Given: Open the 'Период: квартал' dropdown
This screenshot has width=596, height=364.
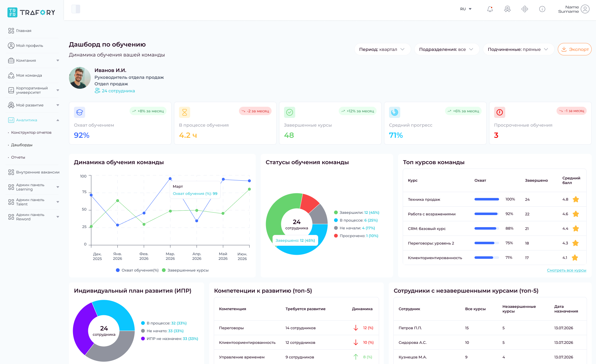Looking at the screenshot, I should pyautogui.click(x=382, y=49).
